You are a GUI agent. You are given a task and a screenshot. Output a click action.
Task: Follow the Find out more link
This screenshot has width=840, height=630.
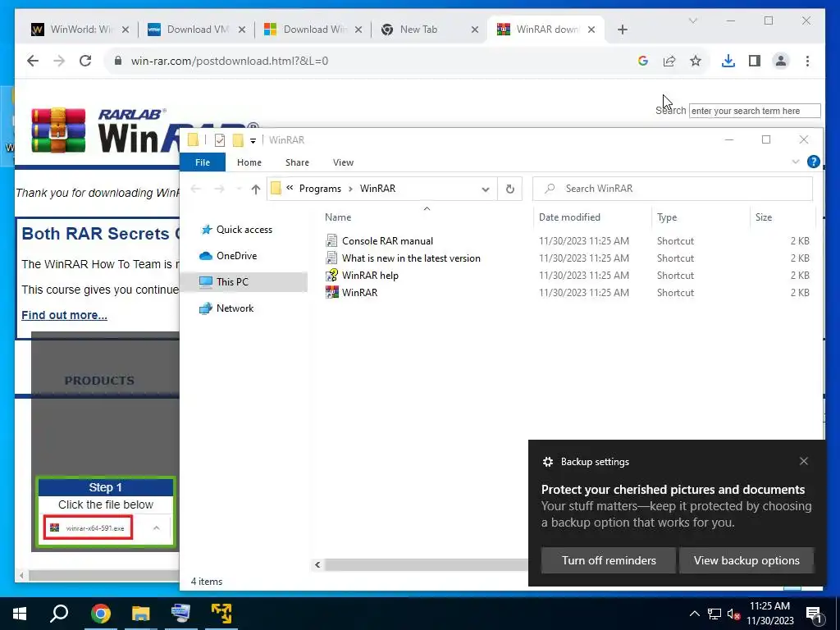[64, 315]
